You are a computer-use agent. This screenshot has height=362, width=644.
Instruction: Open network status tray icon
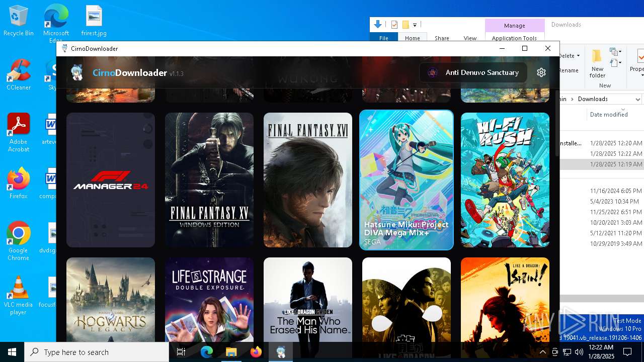[567, 352]
